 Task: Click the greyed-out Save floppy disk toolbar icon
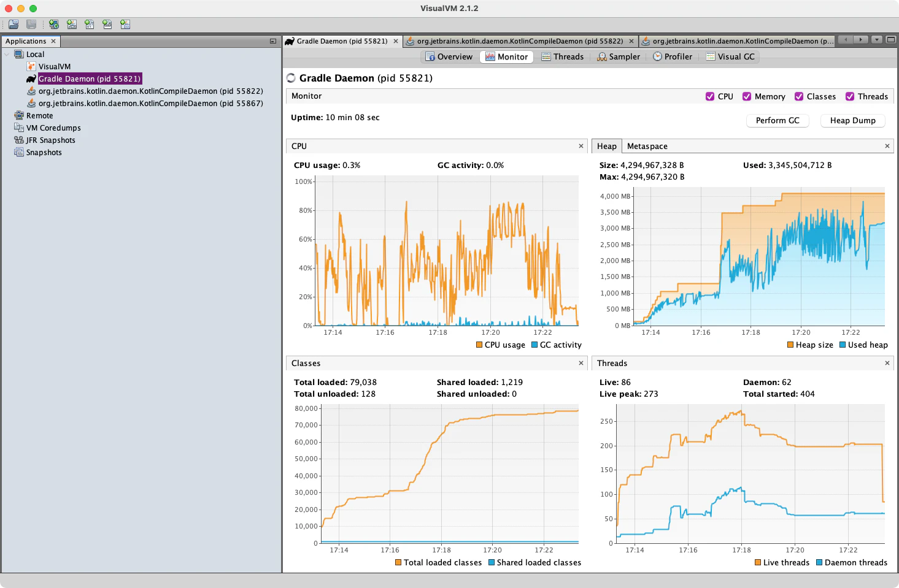(31, 25)
